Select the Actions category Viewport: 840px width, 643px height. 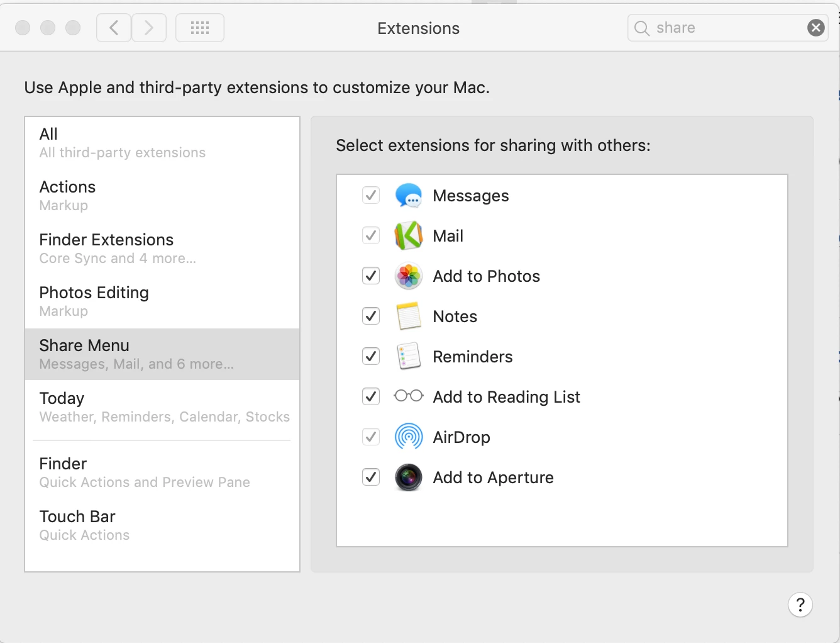coord(162,196)
